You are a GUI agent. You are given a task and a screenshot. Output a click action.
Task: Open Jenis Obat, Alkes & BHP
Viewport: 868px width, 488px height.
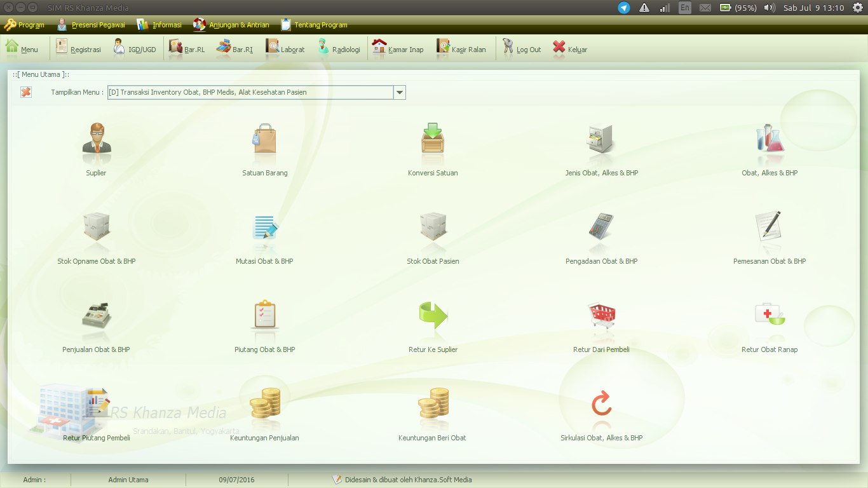tap(601, 146)
